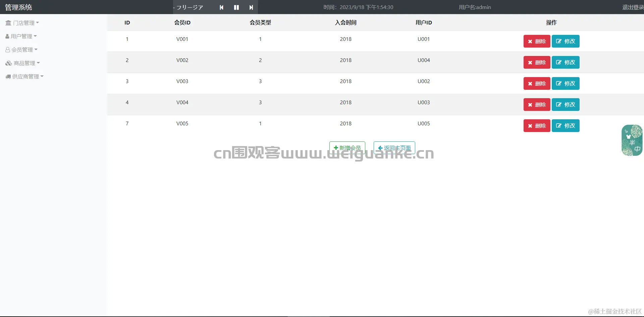Screen dimensions: 644x317
Task: Delete member V001
Action: tap(537, 41)
